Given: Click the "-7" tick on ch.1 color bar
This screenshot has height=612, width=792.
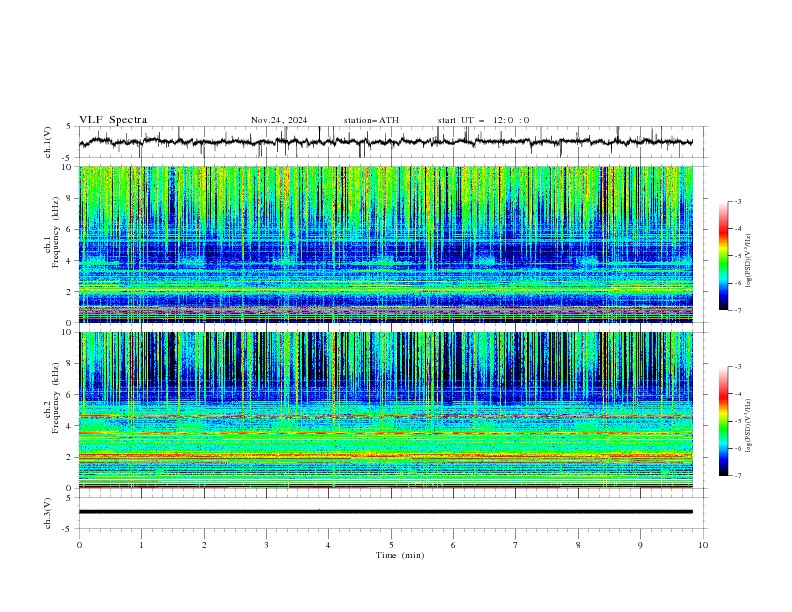Looking at the screenshot, I should click(x=737, y=310).
